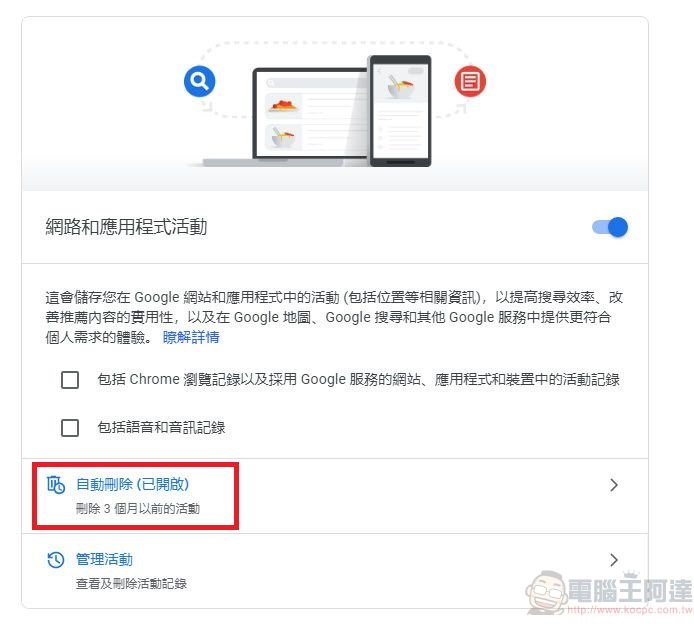694x629 pixels.
Task: Click the food bowl thumbnail on phone
Action: [400, 85]
